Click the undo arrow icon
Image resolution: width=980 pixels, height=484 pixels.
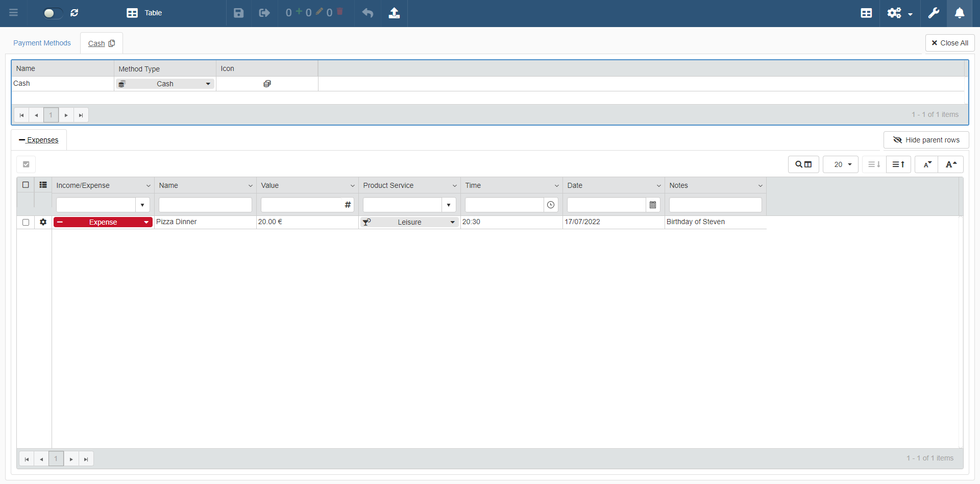click(367, 13)
